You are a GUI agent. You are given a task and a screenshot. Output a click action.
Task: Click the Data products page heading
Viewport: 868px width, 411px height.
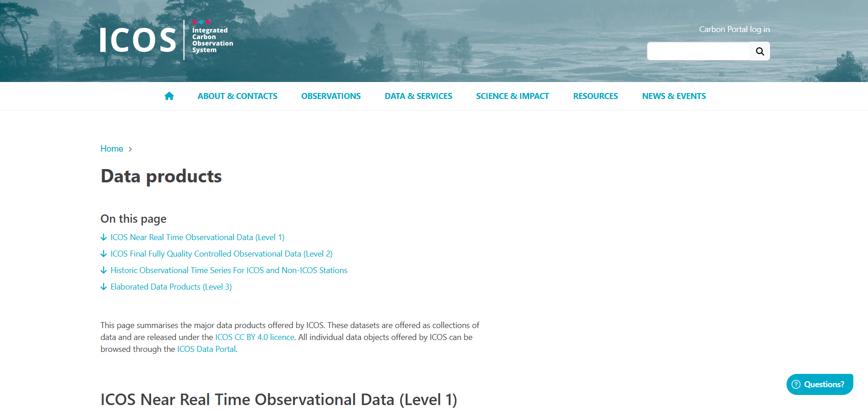point(161,176)
